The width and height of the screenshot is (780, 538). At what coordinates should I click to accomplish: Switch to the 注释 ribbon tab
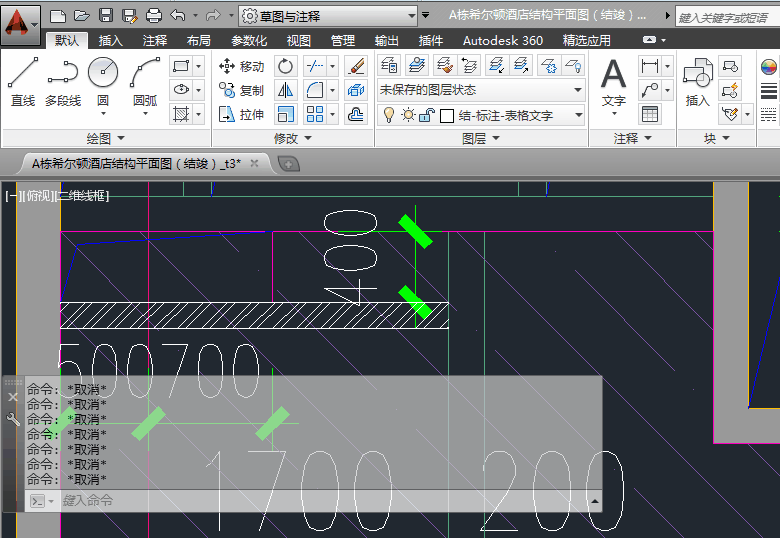point(155,40)
